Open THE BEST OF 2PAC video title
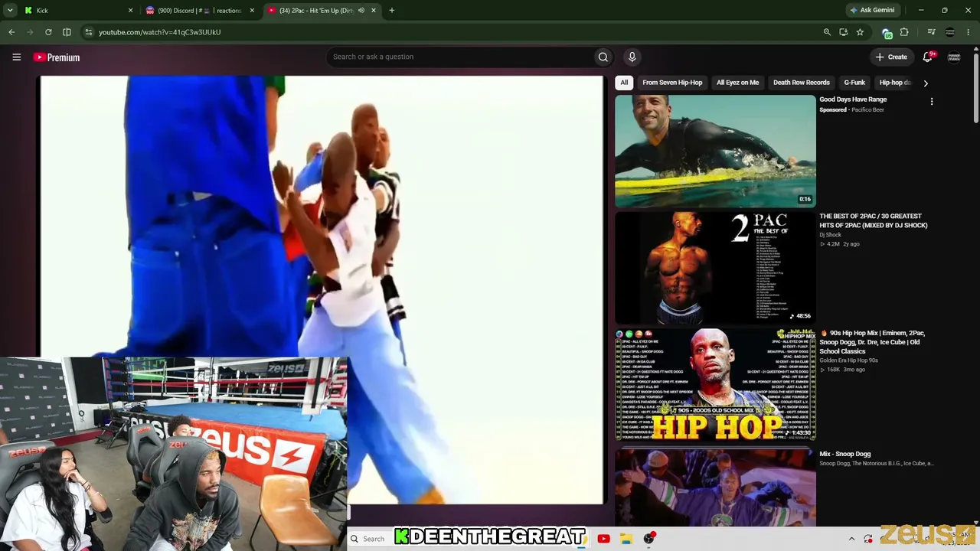 (873, 221)
